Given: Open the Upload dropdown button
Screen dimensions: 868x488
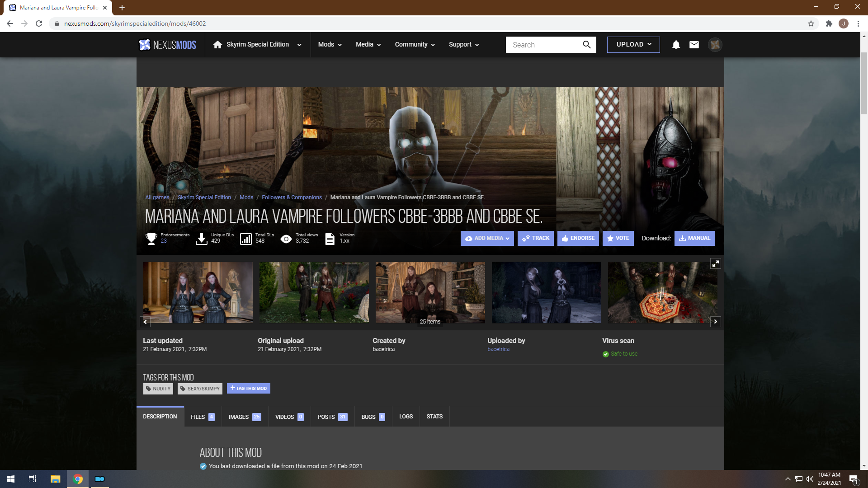Looking at the screenshot, I should click(x=633, y=45).
